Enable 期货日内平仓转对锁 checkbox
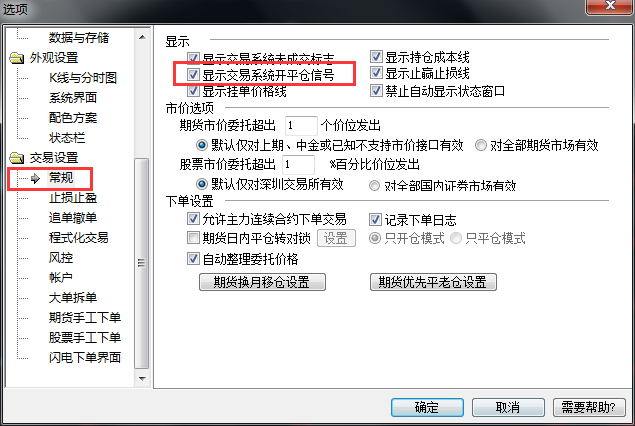The image size is (635, 426). pos(193,237)
